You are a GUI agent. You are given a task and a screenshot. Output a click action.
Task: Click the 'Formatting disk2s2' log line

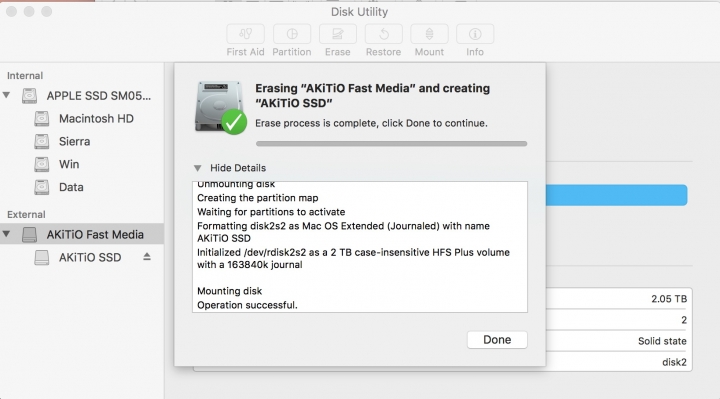343,232
